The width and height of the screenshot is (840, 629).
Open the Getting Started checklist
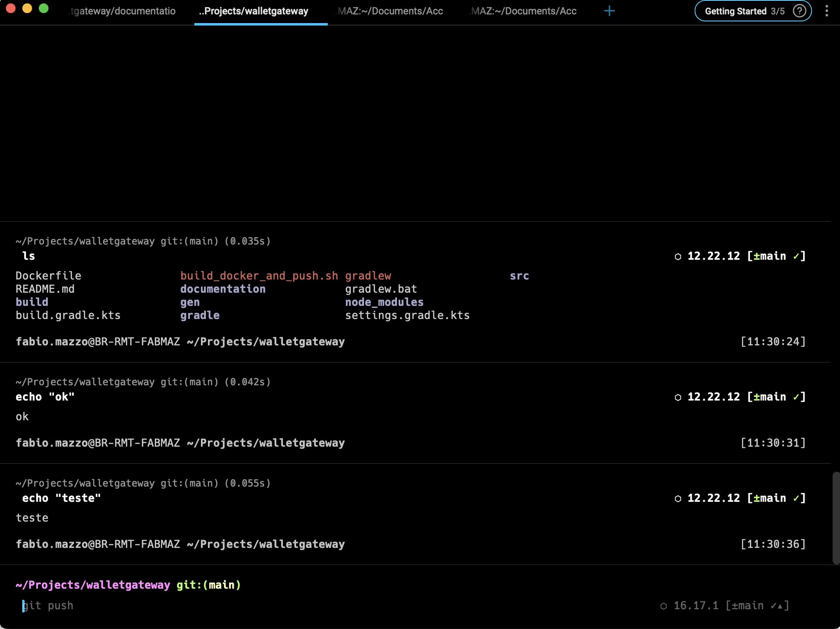pos(737,11)
